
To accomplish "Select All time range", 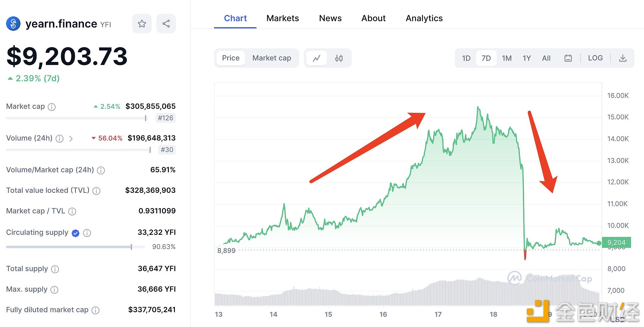I will [x=546, y=58].
